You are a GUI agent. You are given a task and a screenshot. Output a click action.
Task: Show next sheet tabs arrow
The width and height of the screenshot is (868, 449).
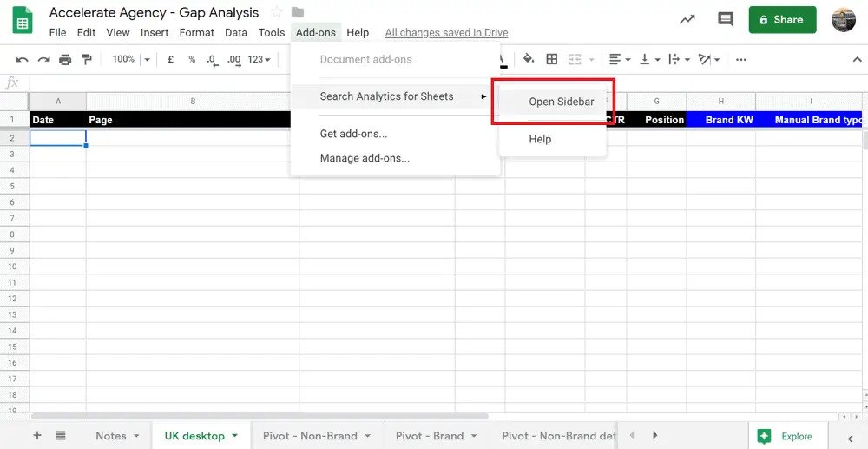[654, 435]
